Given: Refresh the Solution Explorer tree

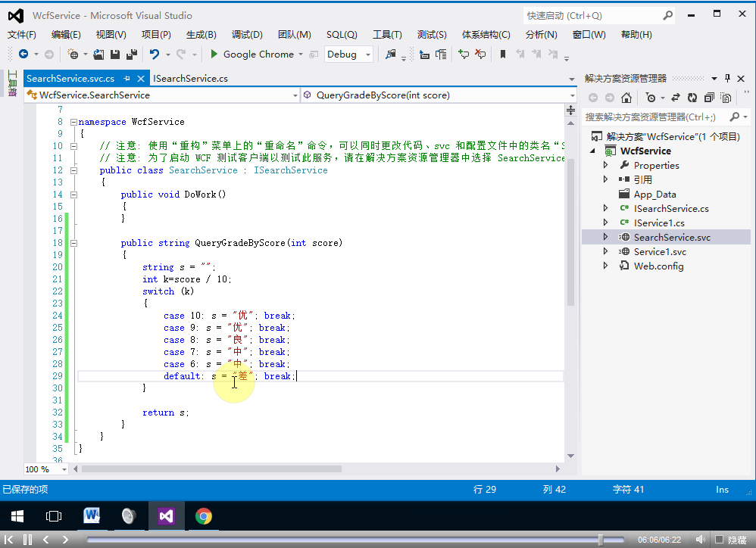Looking at the screenshot, I should [x=692, y=98].
